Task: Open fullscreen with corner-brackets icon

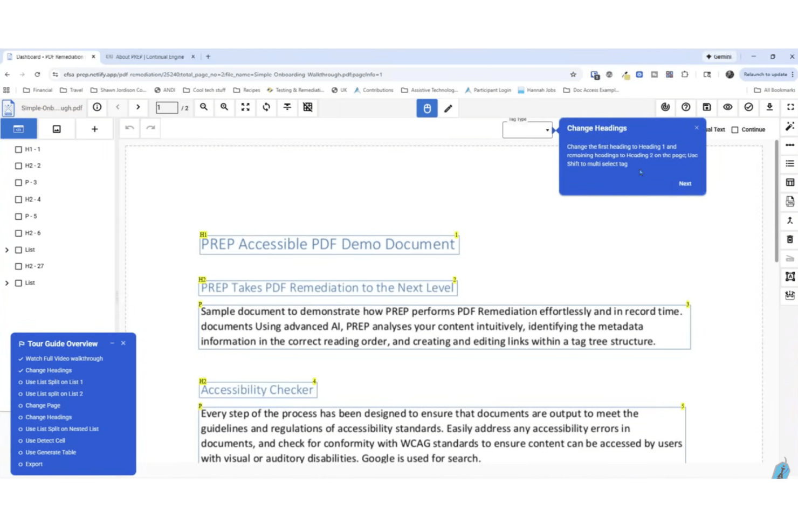Action: pyautogui.click(x=790, y=107)
